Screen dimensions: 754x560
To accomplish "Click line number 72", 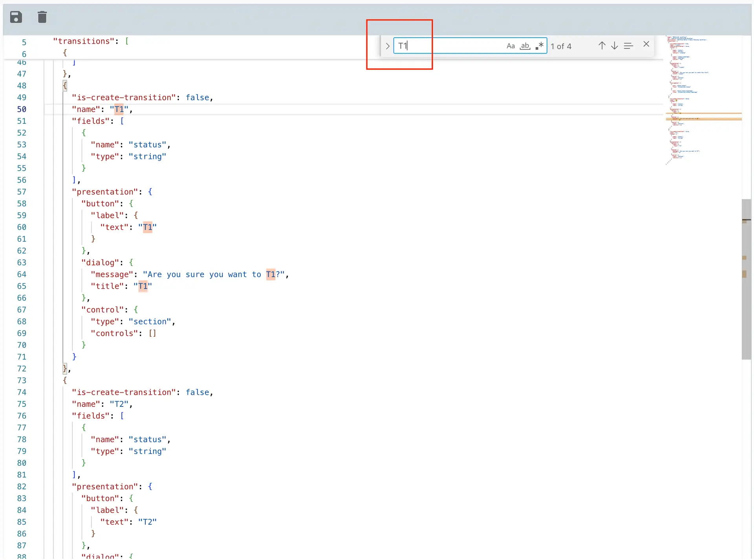I will pos(22,368).
